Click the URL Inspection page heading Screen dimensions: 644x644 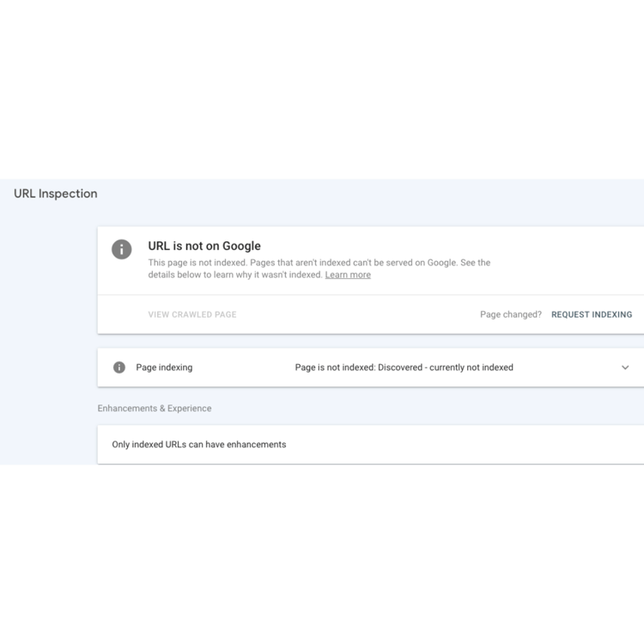point(56,194)
